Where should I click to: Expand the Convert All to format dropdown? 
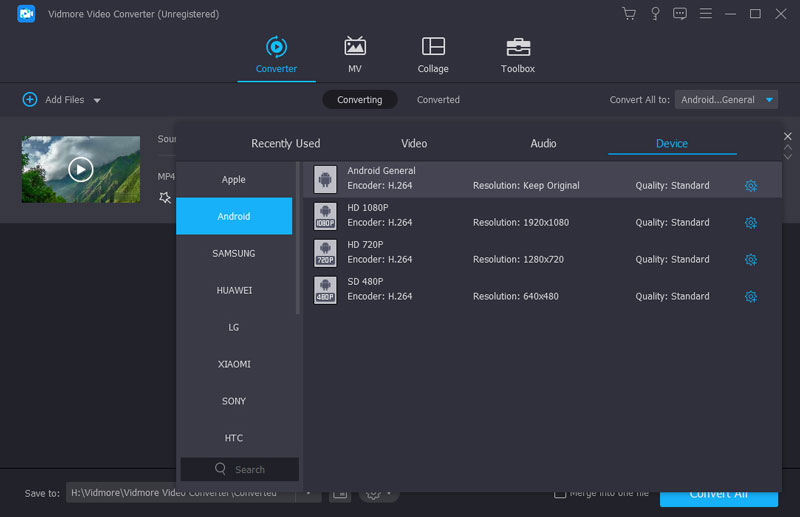(768, 100)
